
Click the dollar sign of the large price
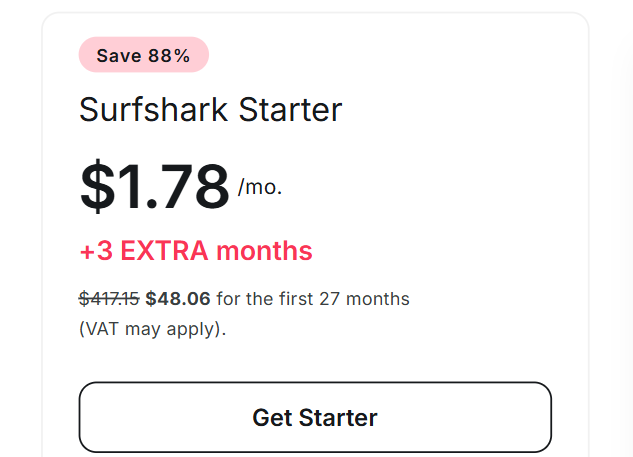point(97,186)
